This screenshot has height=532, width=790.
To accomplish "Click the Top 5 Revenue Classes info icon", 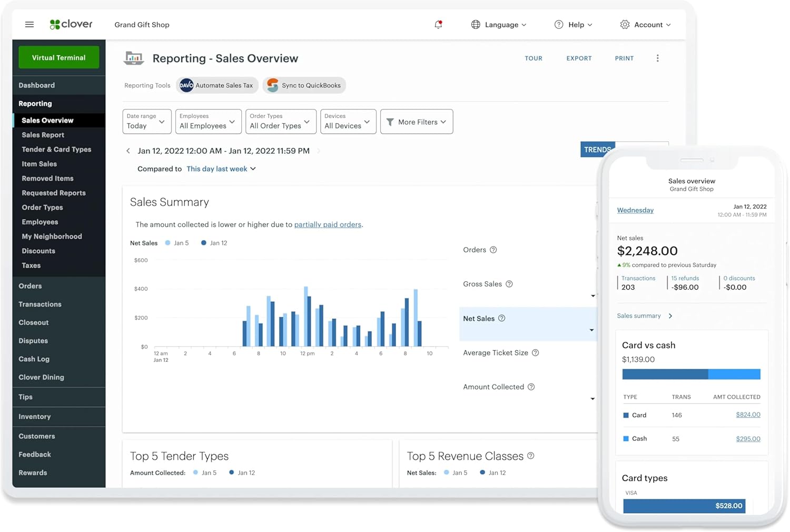I will pos(531,456).
